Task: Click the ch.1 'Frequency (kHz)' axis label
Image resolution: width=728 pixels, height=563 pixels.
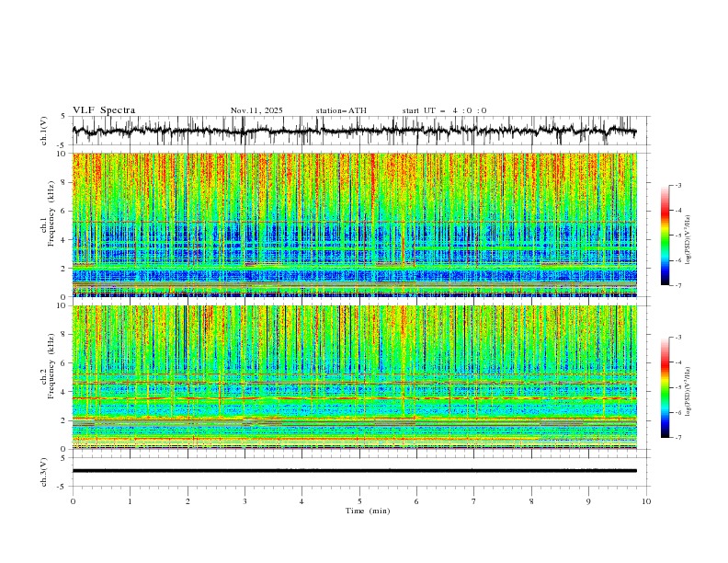Action: pyautogui.click(x=51, y=213)
